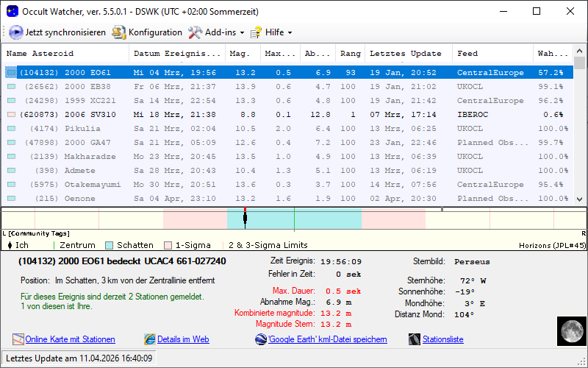The height and width of the screenshot is (368, 588).
Task: Expand the Add-ins dropdown arrow
Action: pos(242,33)
